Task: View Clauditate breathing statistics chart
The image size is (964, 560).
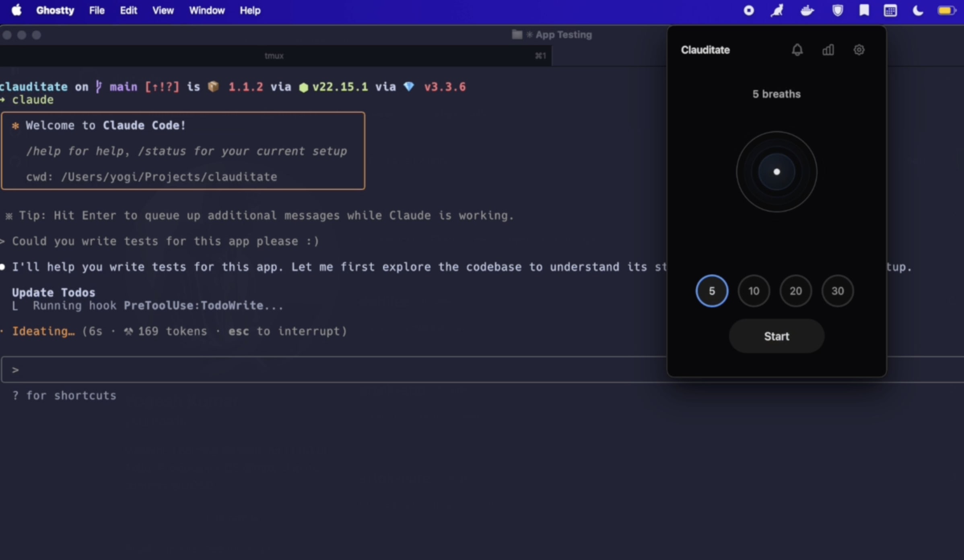Action: click(828, 50)
